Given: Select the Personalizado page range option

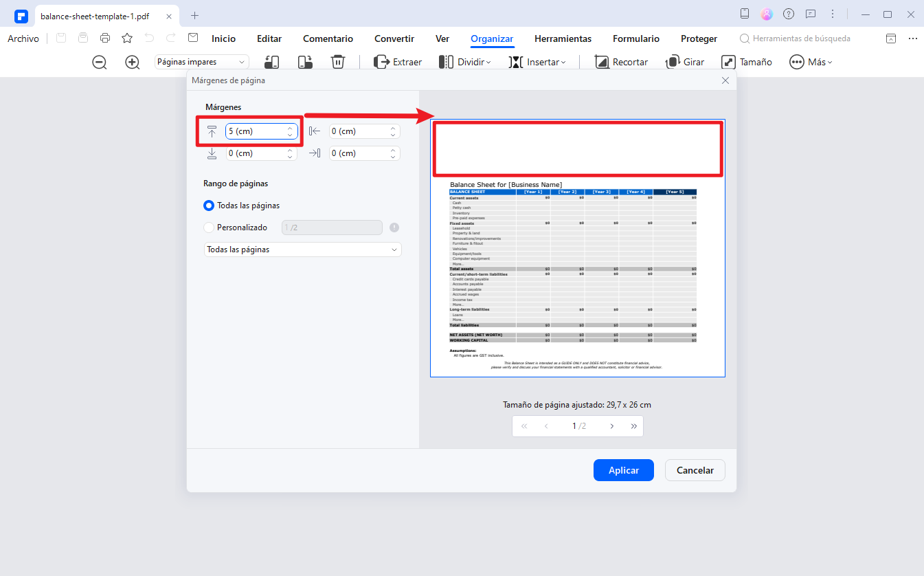Looking at the screenshot, I should 209,228.
